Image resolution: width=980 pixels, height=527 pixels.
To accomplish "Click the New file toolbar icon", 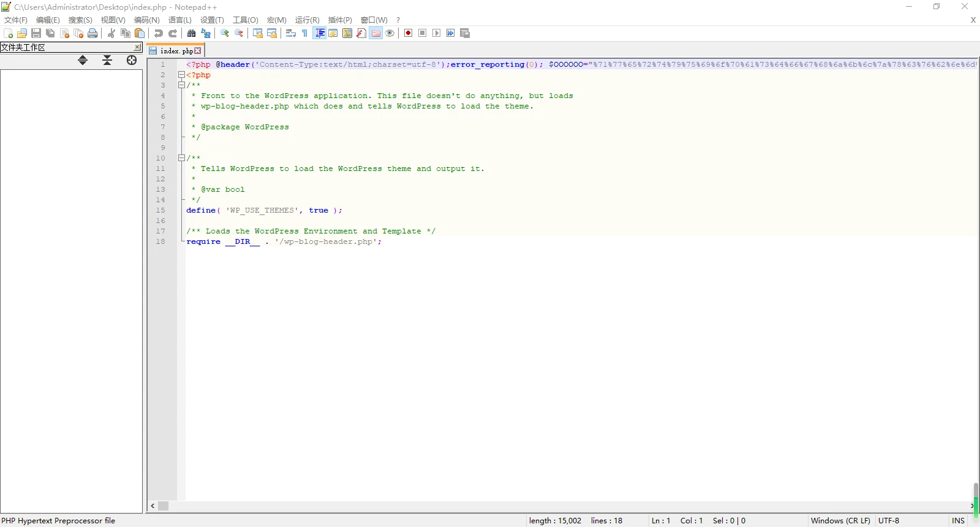I will tap(8, 33).
